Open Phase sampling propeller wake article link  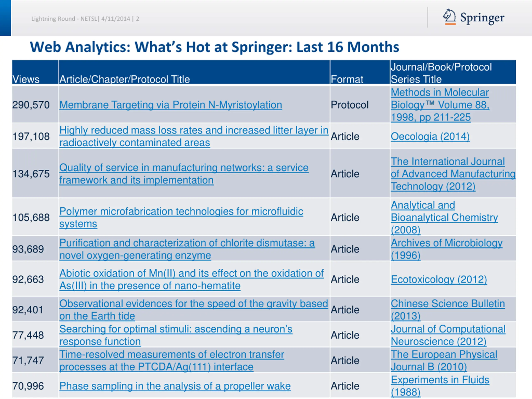175,386
